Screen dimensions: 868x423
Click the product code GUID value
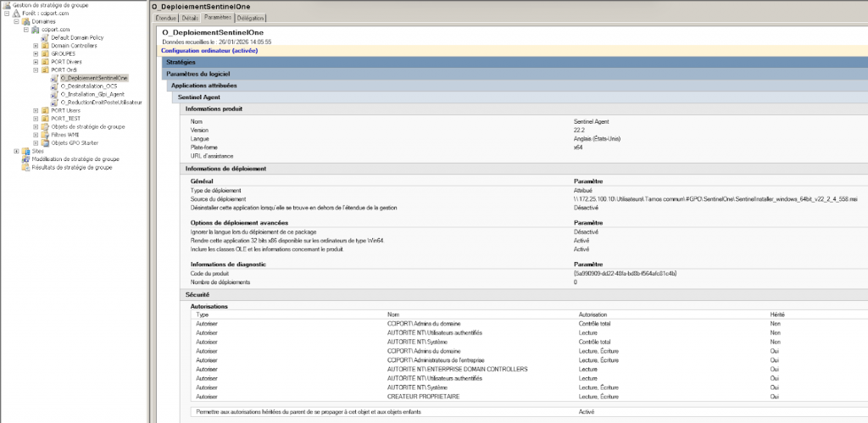pos(626,274)
